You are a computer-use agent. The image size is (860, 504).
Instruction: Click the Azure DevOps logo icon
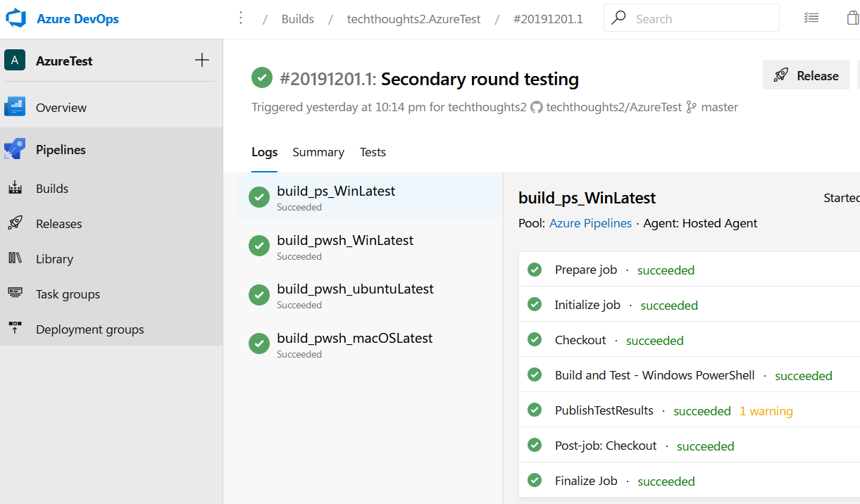[x=15, y=18]
